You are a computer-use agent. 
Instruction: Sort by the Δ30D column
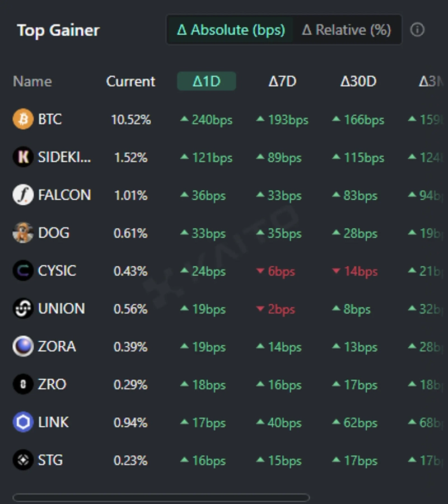(358, 82)
